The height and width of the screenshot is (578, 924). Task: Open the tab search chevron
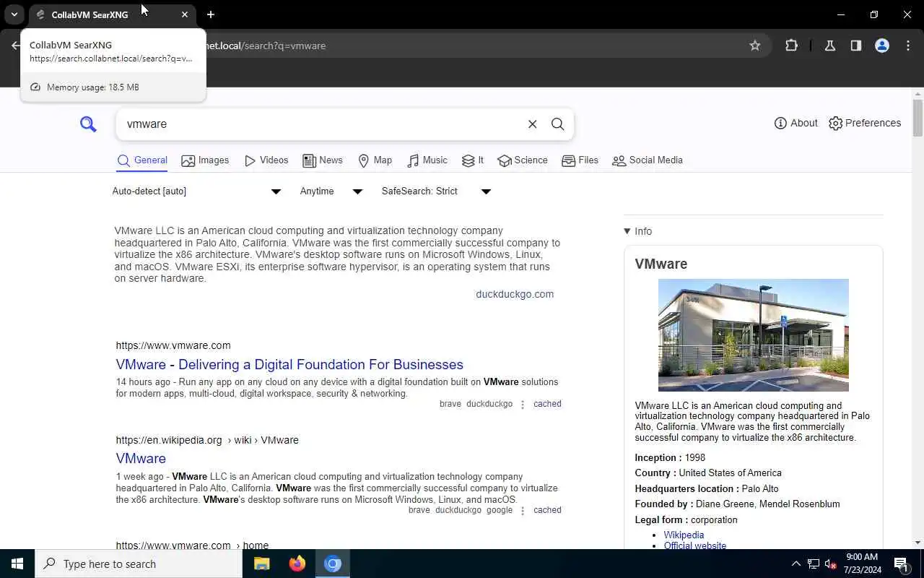point(14,14)
